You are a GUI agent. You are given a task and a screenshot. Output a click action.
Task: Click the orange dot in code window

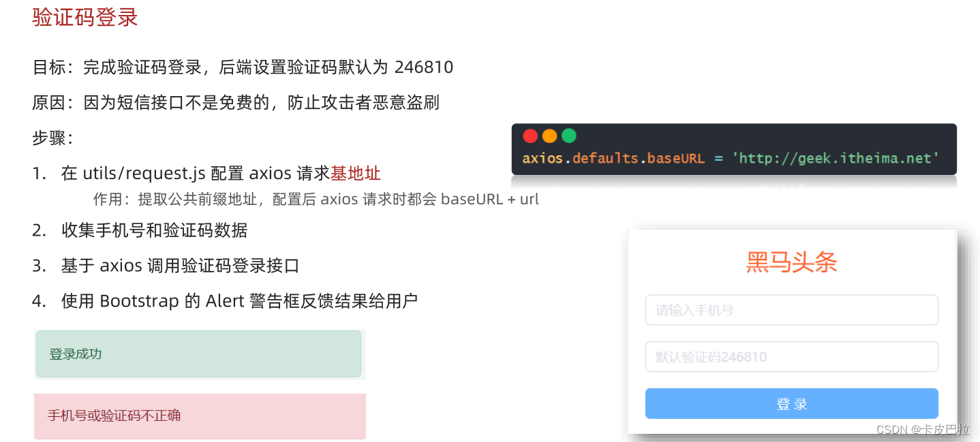(549, 136)
